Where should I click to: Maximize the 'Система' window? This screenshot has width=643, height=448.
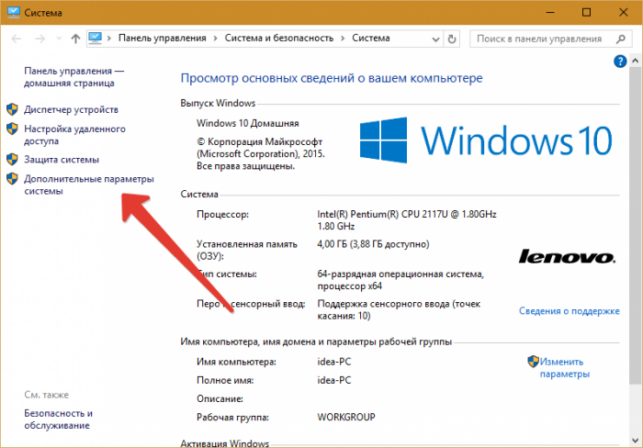point(586,12)
